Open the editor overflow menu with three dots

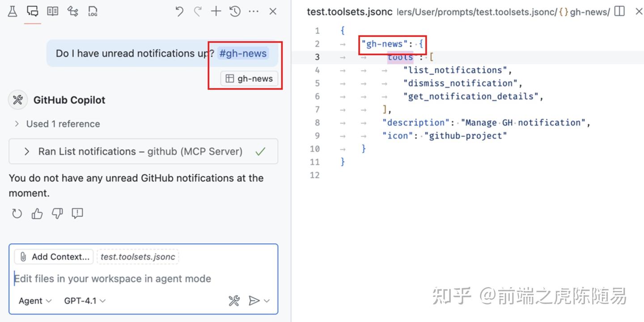[x=254, y=11]
